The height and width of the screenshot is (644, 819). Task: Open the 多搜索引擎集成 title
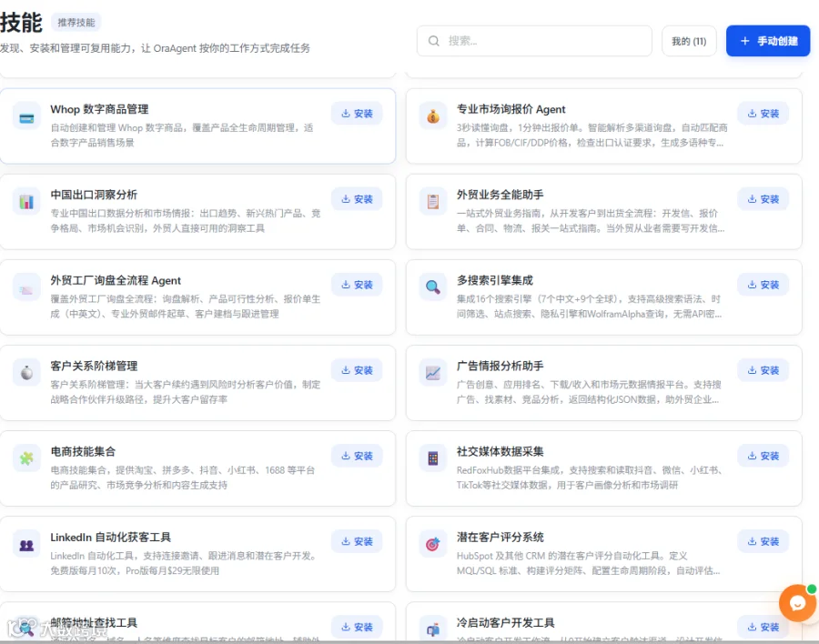(x=495, y=280)
